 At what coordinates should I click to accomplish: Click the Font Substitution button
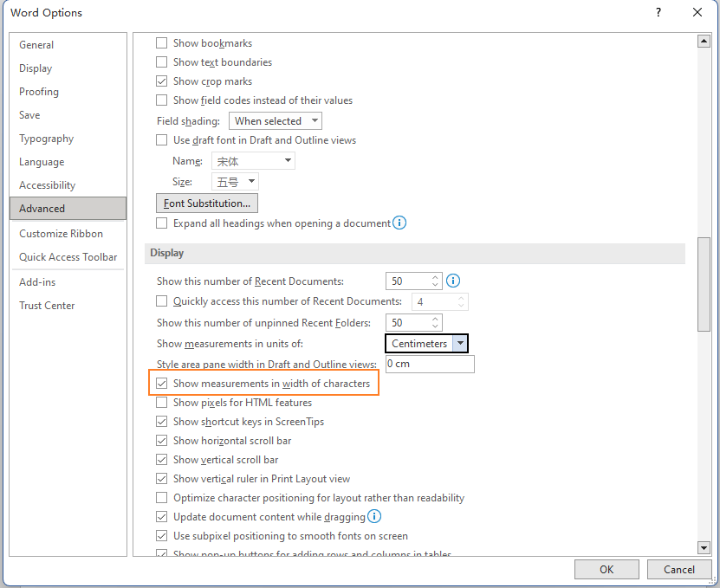point(206,203)
